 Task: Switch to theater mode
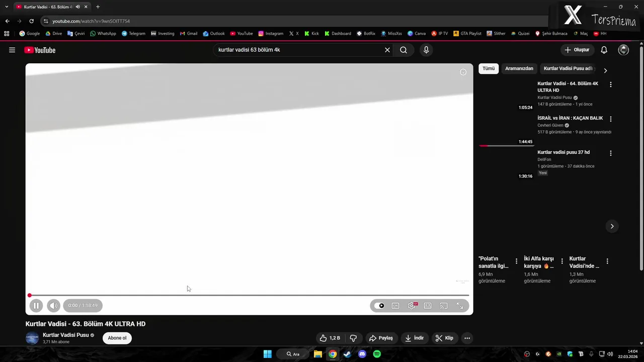(x=428, y=306)
